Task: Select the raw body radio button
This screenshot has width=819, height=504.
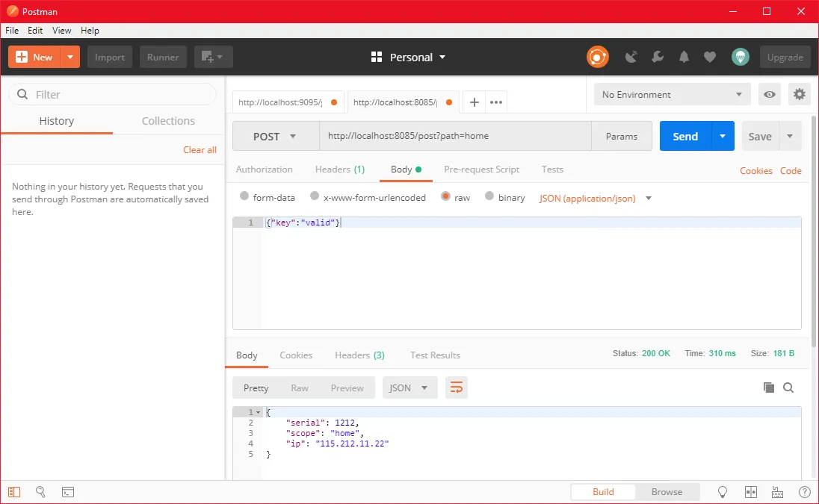Action: click(445, 196)
